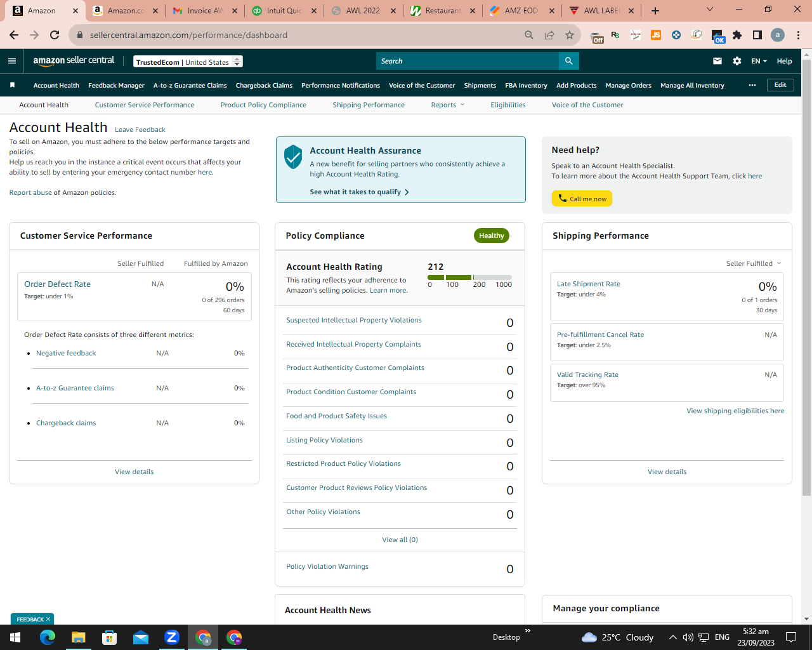Viewport: 812px width, 650px height.
Task: Open the Shipping Performance sub-tab
Action: [369, 105]
